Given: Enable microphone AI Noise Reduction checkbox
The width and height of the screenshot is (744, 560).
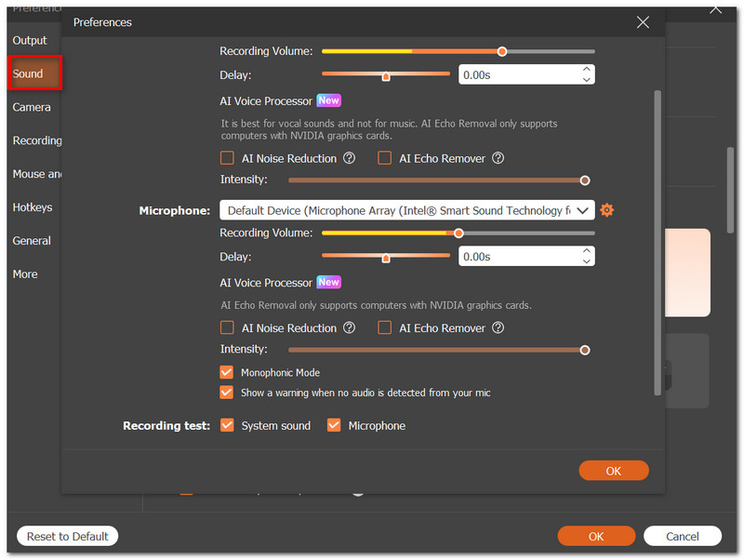Looking at the screenshot, I should [x=227, y=327].
